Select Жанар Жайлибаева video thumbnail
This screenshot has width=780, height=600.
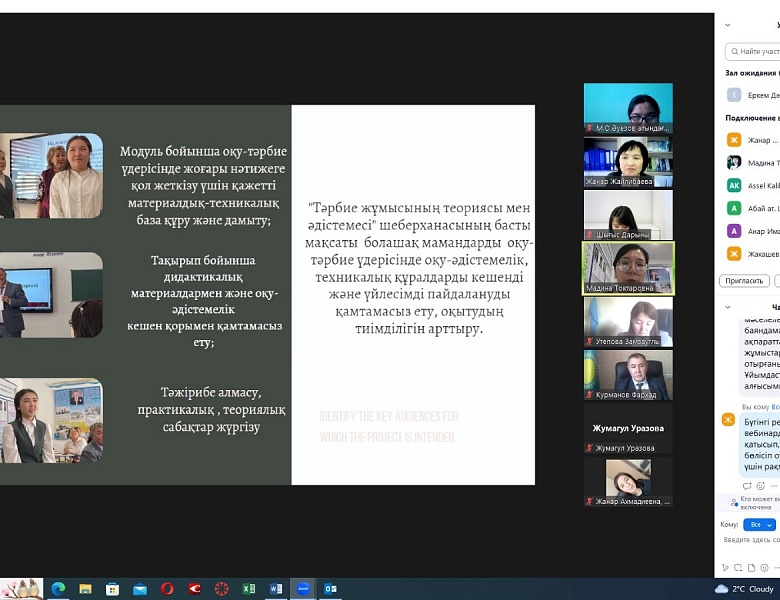(628, 164)
